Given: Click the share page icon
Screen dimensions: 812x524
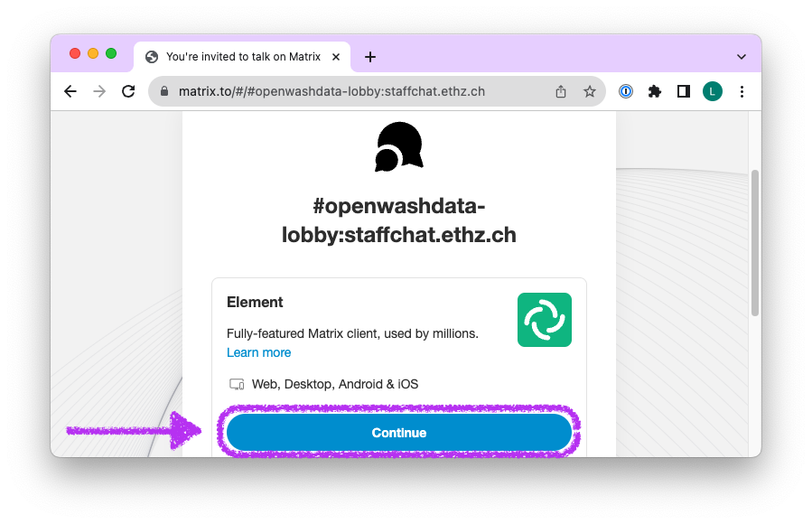Looking at the screenshot, I should [561, 91].
